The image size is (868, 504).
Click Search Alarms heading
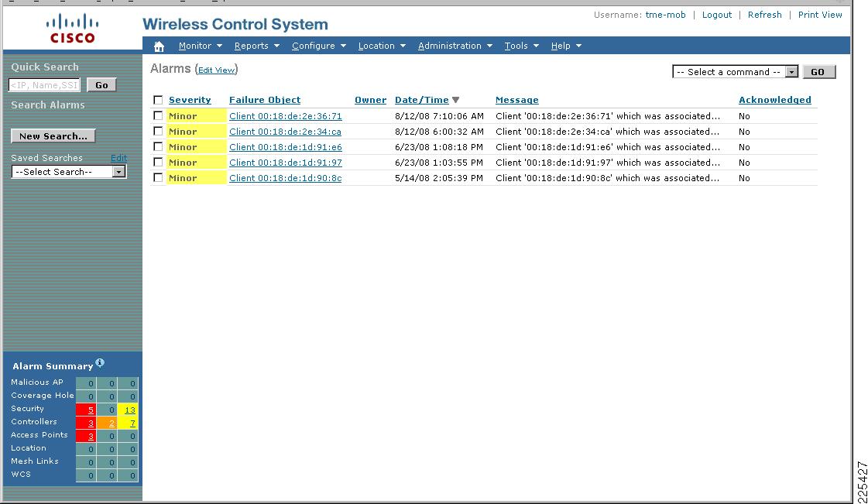[47, 105]
